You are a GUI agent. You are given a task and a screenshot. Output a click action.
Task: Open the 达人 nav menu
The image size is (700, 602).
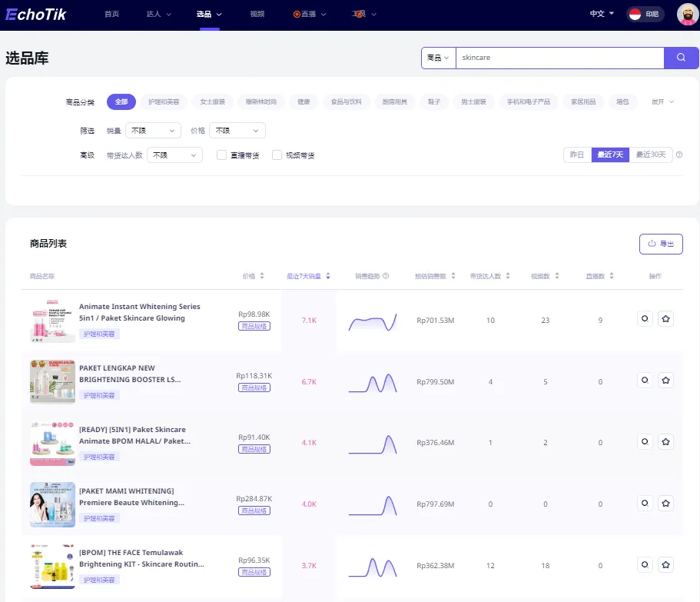(x=158, y=15)
